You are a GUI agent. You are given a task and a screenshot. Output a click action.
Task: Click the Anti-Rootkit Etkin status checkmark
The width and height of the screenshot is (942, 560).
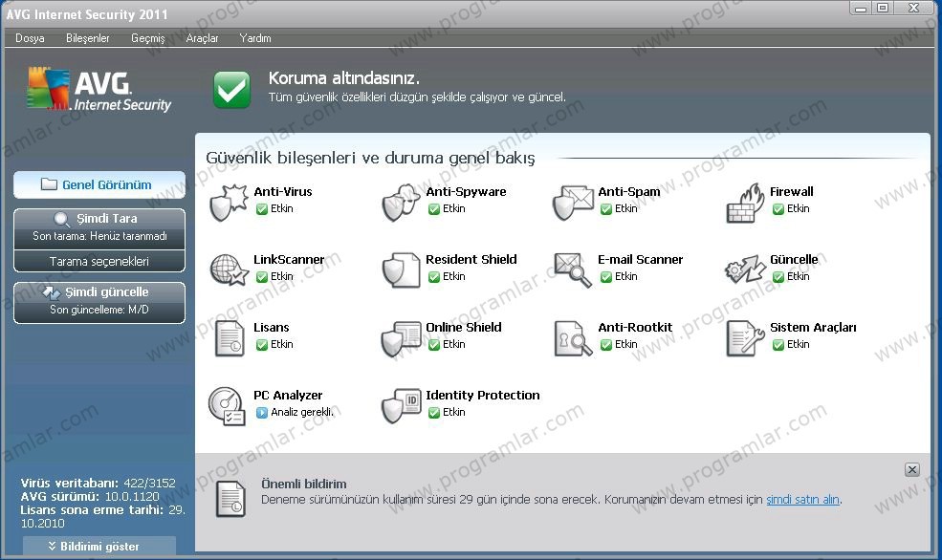point(606,345)
